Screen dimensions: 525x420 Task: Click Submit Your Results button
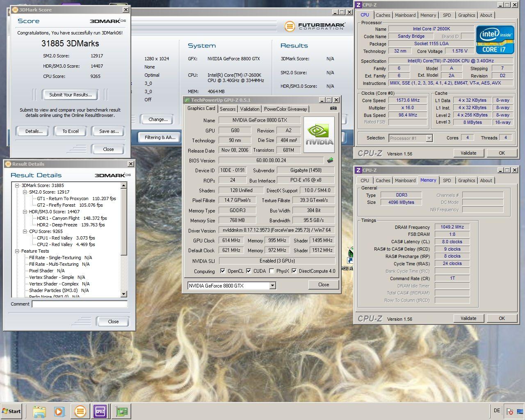(x=71, y=95)
